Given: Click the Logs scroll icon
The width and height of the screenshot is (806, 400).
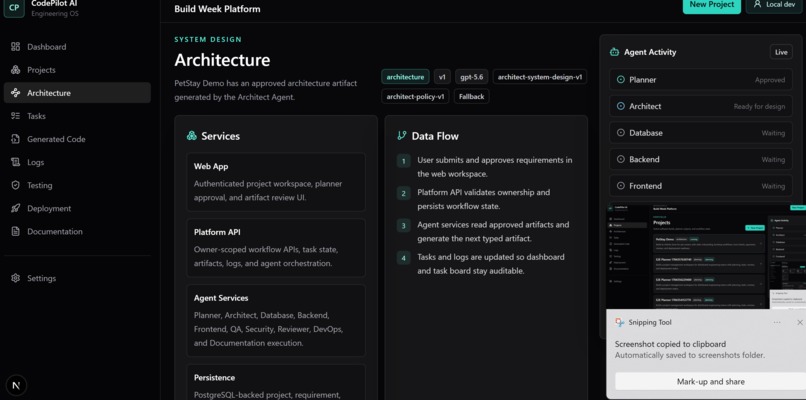Looking at the screenshot, I should [15, 162].
